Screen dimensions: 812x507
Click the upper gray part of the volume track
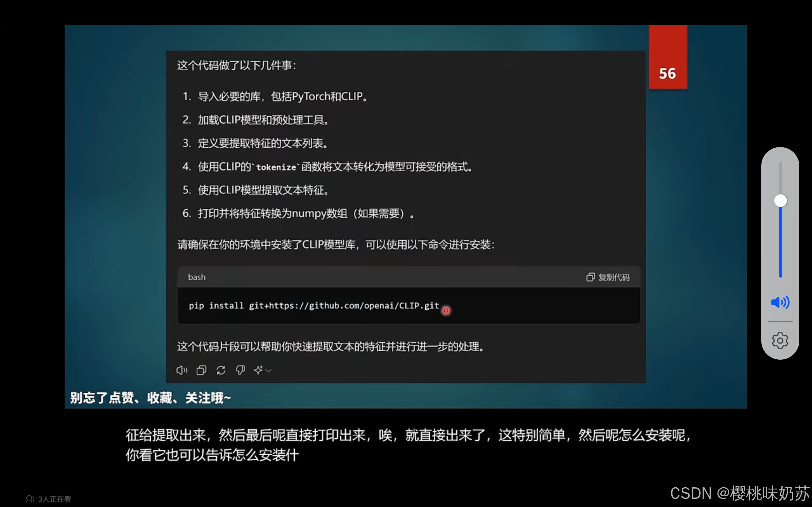[x=780, y=178]
